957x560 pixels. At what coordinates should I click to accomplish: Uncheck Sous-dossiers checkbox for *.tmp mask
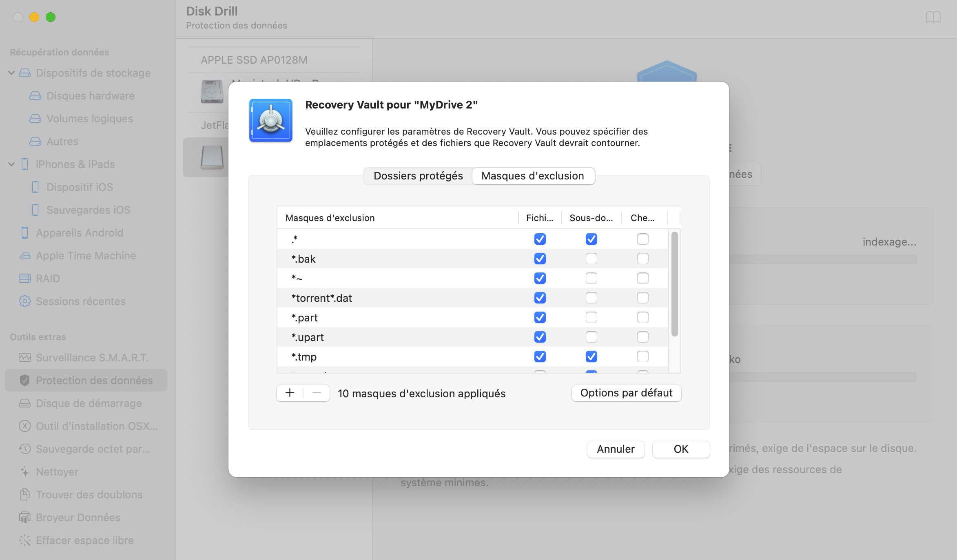591,356
